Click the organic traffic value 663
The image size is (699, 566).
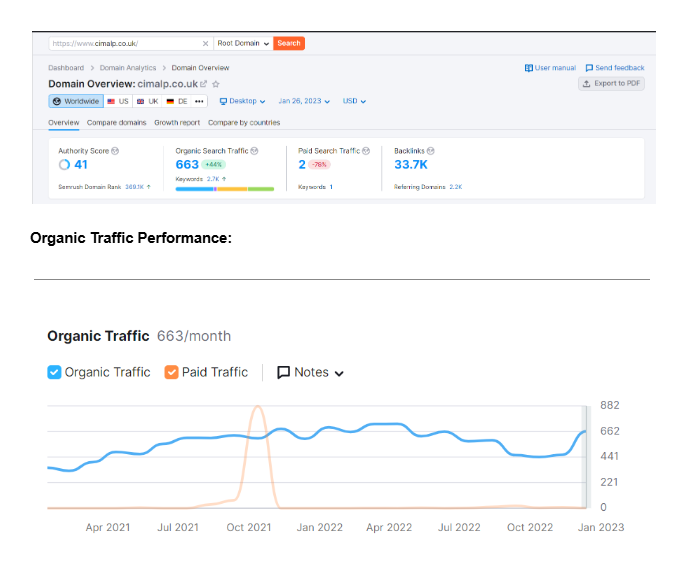(187, 165)
